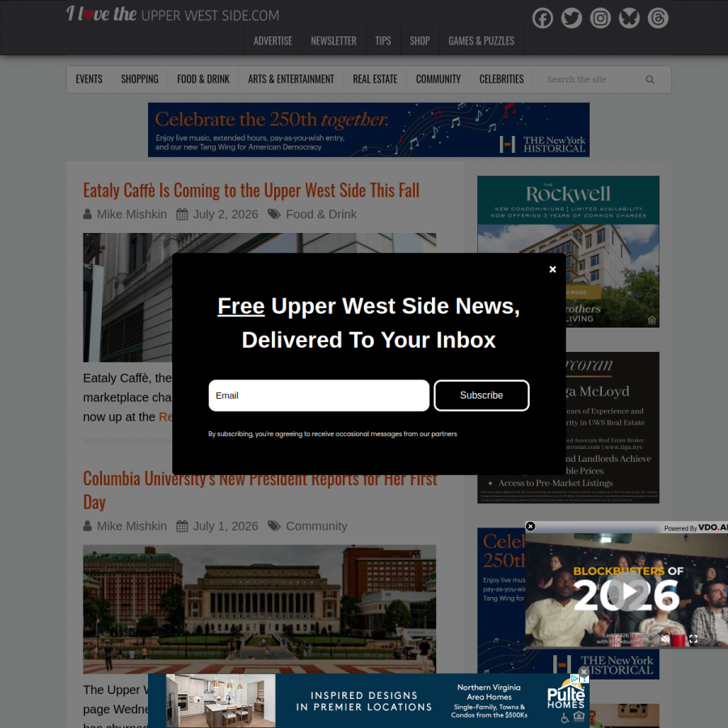The image size is (728, 728).
Task: Open the Instagram social icon
Action: [x=600, y=18]
